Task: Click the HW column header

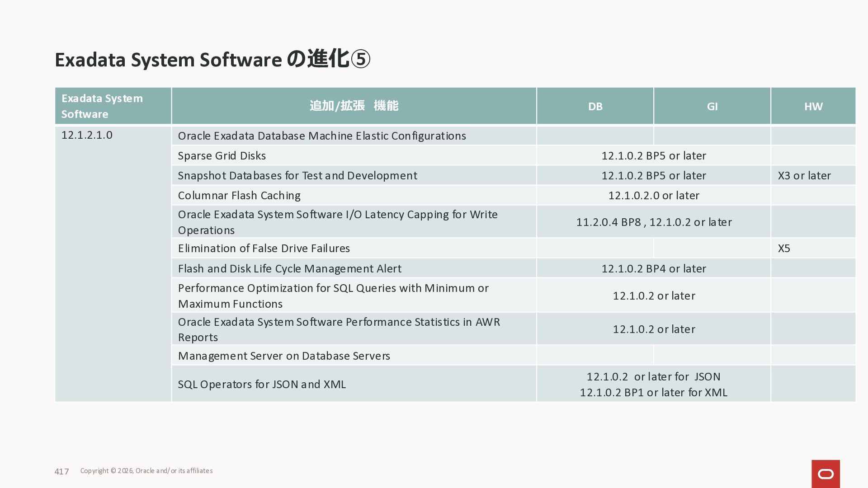Action: [813, 107]
